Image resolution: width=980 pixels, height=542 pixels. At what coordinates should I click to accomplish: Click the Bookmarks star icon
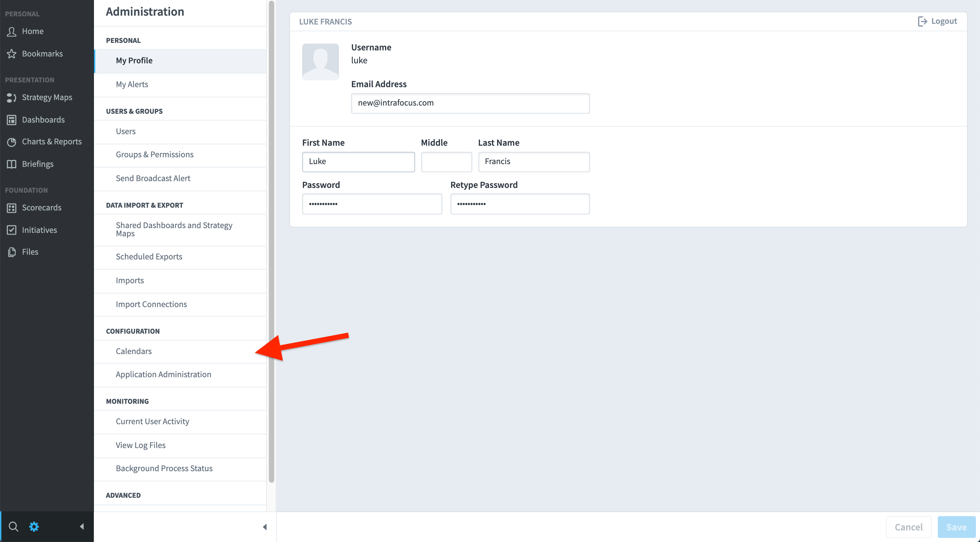tap(12, 54)
